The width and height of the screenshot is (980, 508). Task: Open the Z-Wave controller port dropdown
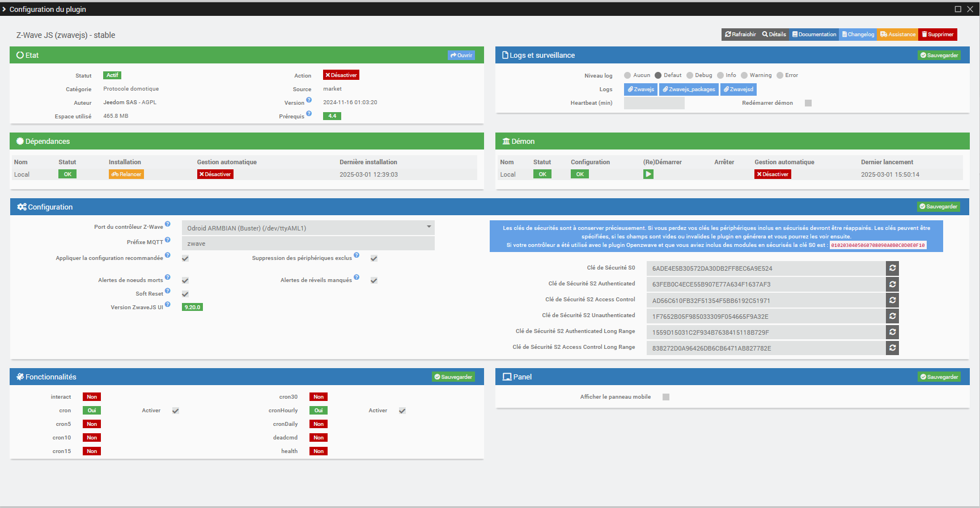(308, 228)
